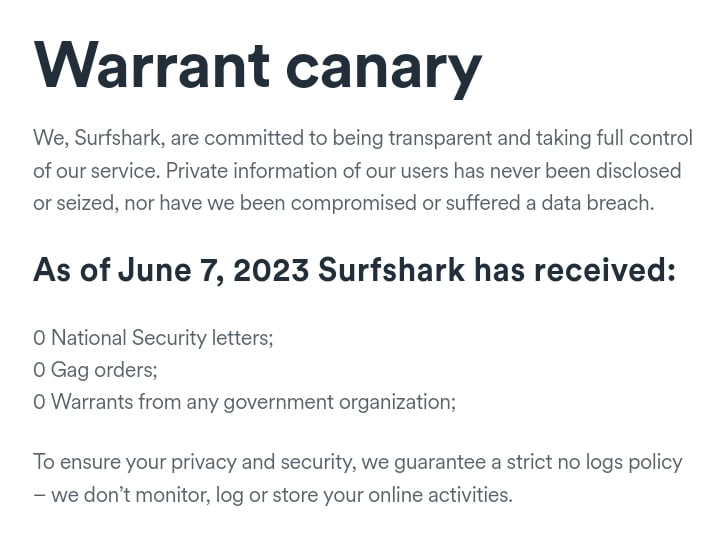Click the Gag orders line
This screenshot has width=720, height=553.
pos(95,370)
